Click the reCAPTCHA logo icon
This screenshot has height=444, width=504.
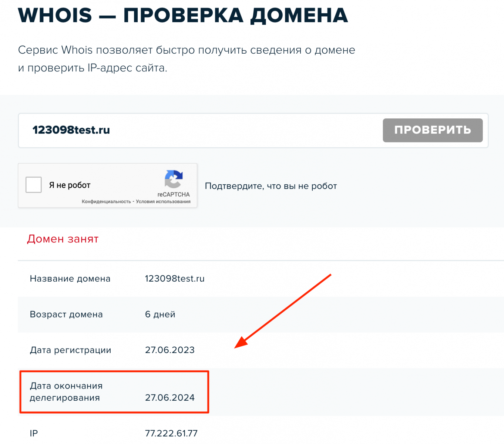(174, 179)
